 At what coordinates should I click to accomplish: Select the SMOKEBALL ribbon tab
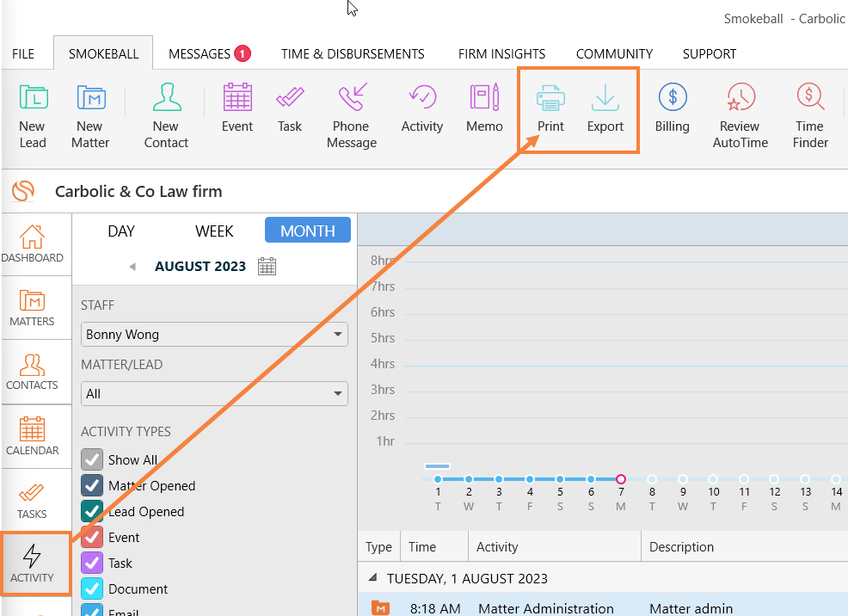click(x=103, y=54)
